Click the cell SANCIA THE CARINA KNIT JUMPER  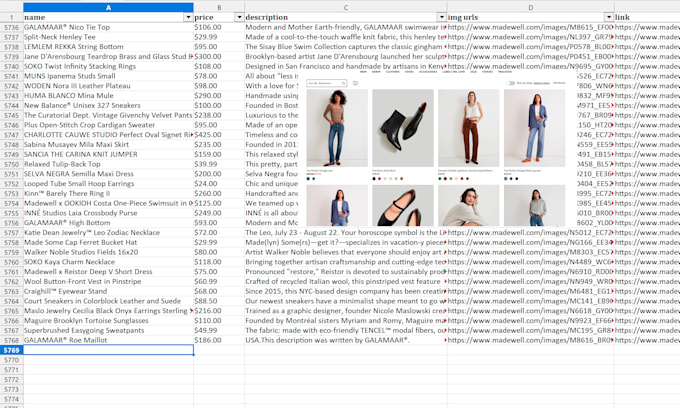click(x=108, y=154)
